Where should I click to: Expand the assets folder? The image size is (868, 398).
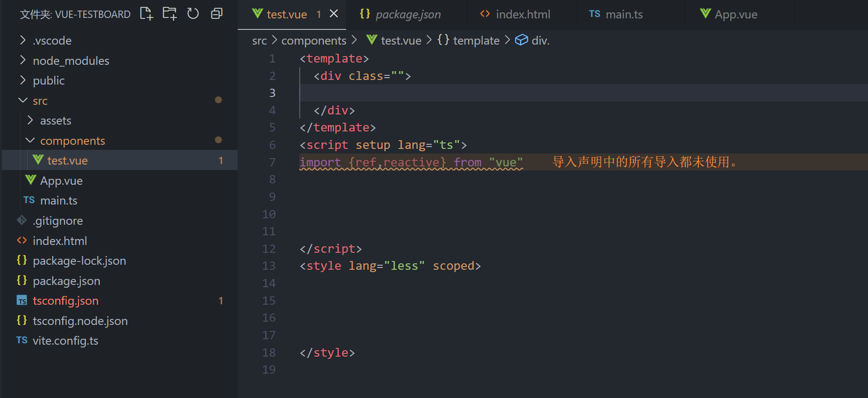pyautogui.click(x=120, y=120)
